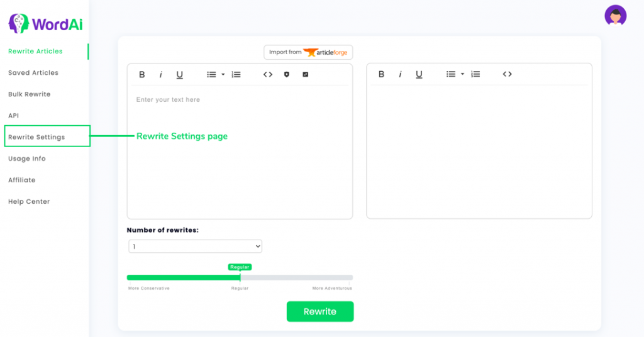This screenshot has width=644, height=337.
Task: Apply italic in the input editor
Action: coord(160,75)
